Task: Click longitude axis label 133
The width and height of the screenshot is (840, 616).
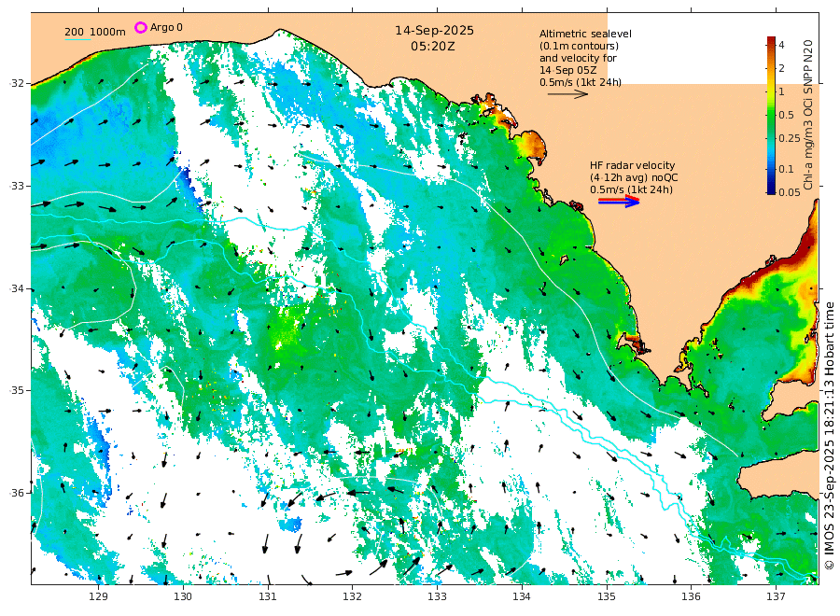Action: [437, 596]
